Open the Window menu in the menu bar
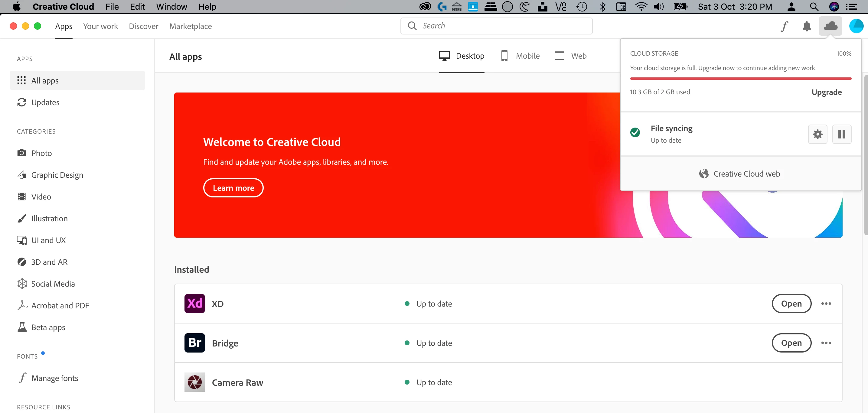This screenshot has height=413, width=868. (171, 7)
